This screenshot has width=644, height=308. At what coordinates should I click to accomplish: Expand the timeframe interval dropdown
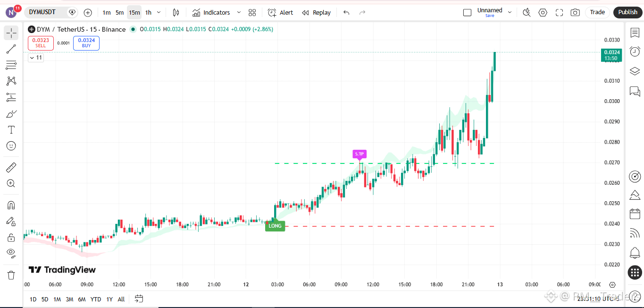pyautogui.click(x=159, y=13)
